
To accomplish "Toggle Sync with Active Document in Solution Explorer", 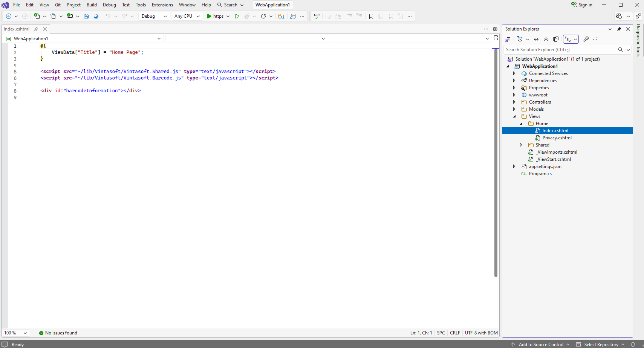I will tap(536, 39).
